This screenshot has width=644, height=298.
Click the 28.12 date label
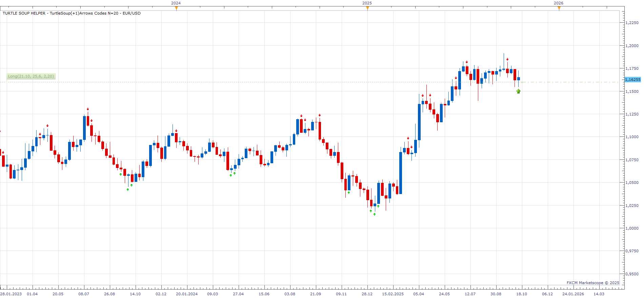tap(367, 294)
